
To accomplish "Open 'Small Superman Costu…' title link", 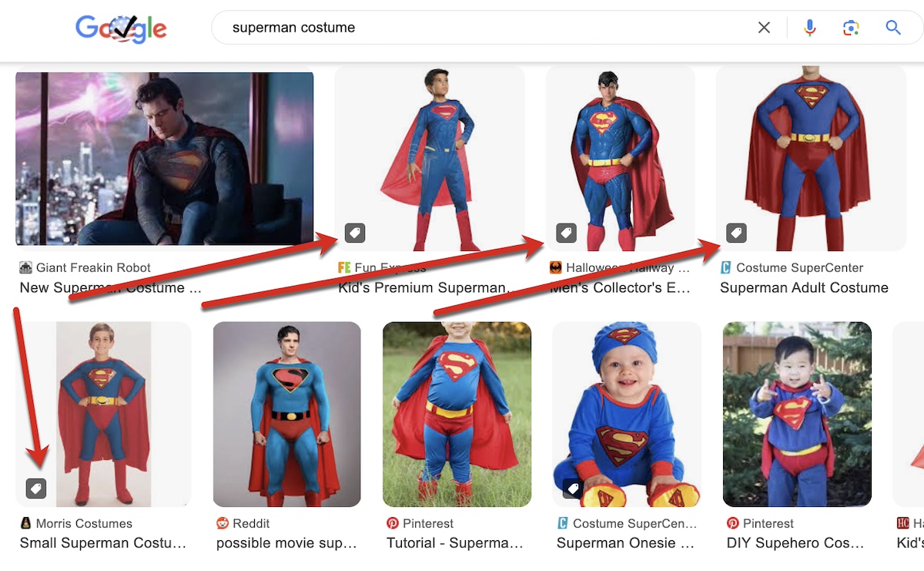I will 102,543.
